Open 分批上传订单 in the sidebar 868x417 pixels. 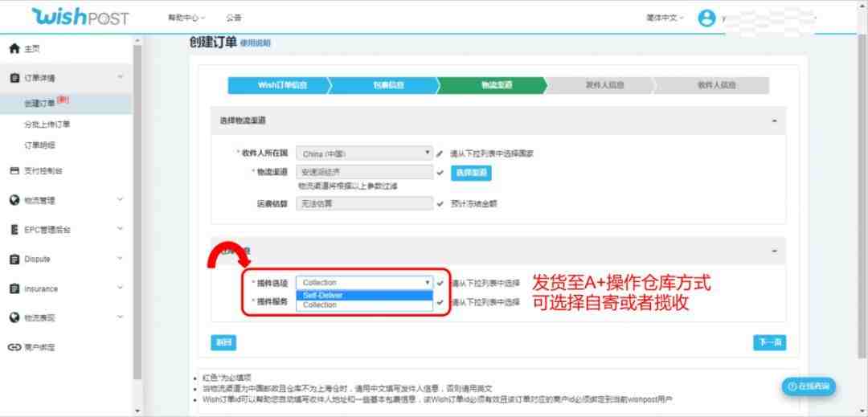(47, 125)
